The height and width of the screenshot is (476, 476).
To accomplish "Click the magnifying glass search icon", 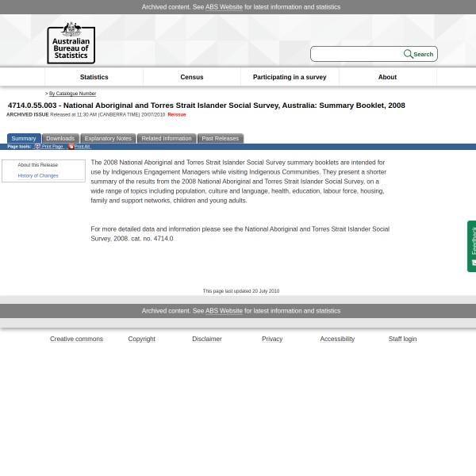I will coord(408,54).
